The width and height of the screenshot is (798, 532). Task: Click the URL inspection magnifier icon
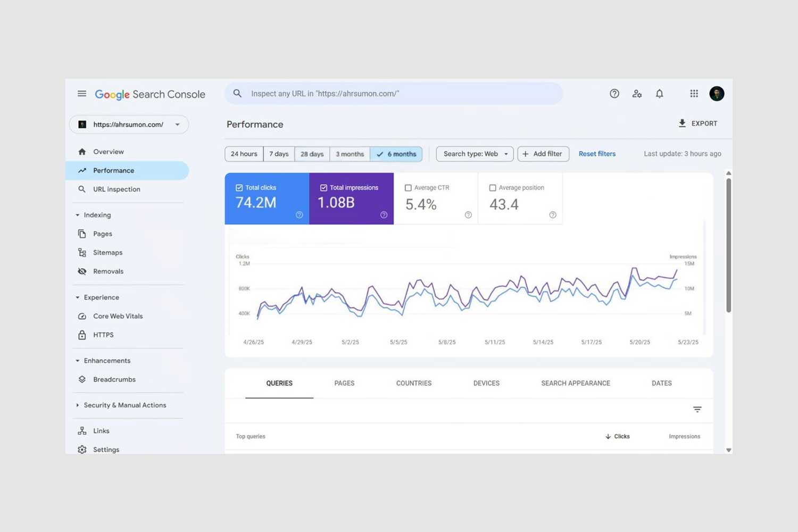82,189
